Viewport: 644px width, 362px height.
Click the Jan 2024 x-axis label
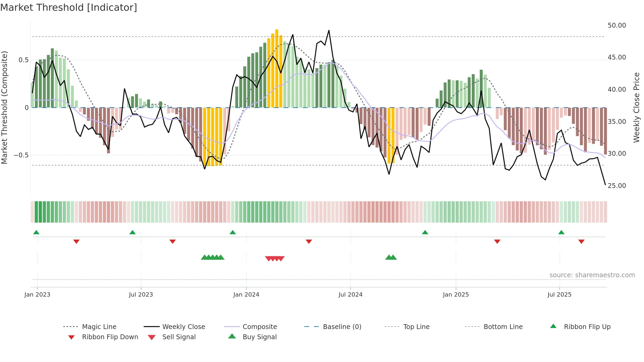pos(246,295)
